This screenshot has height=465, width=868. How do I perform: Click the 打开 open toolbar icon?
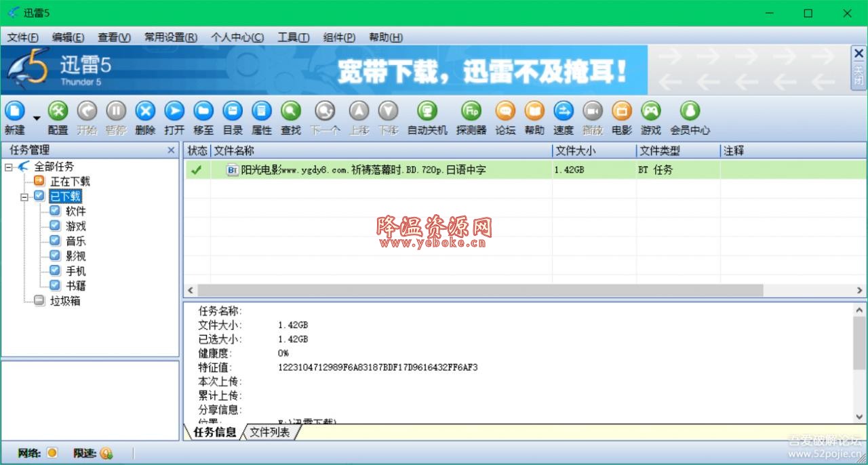click(174, 110)
